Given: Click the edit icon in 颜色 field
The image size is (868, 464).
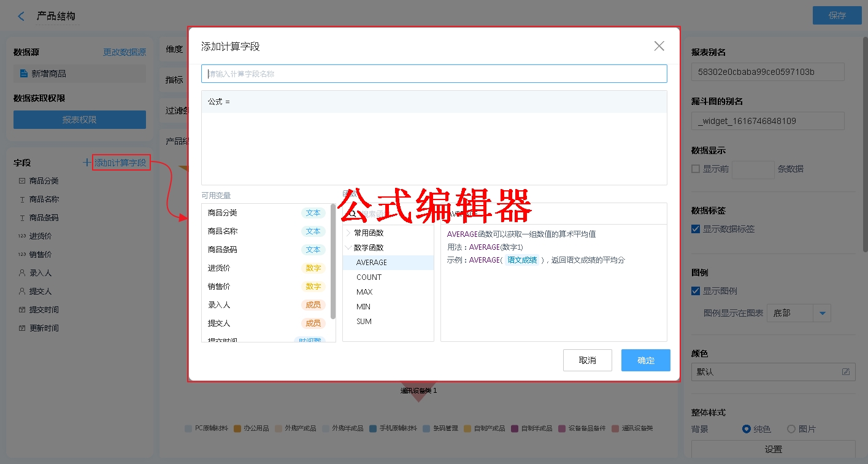Looking at the screenshot, I should pos(846,372).
